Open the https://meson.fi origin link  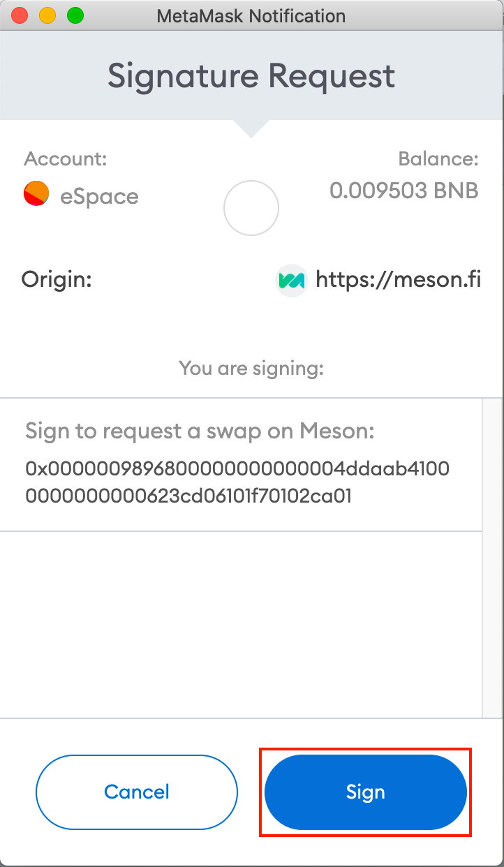400,280
